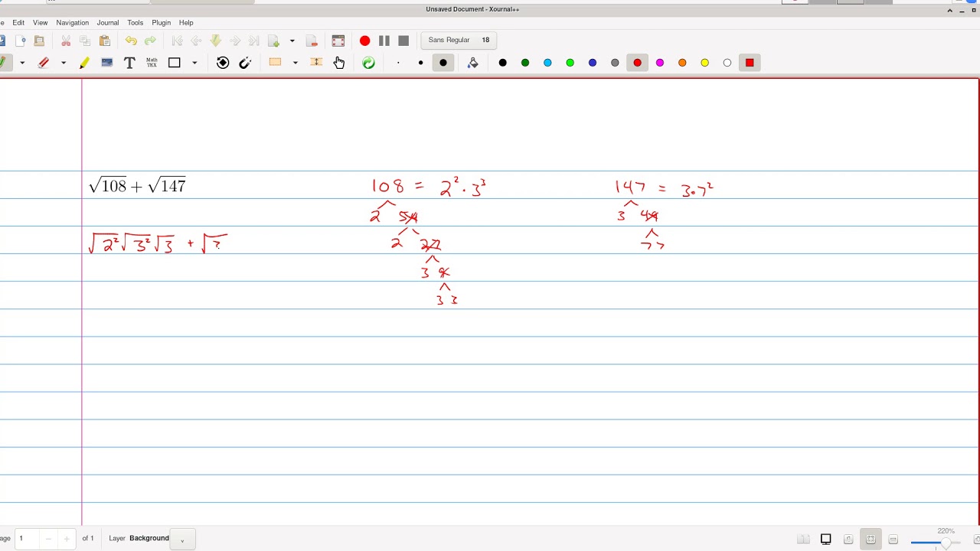This screenshot has height=551, width=980.
Task: Pick the black color
Action: click(502, 63)
